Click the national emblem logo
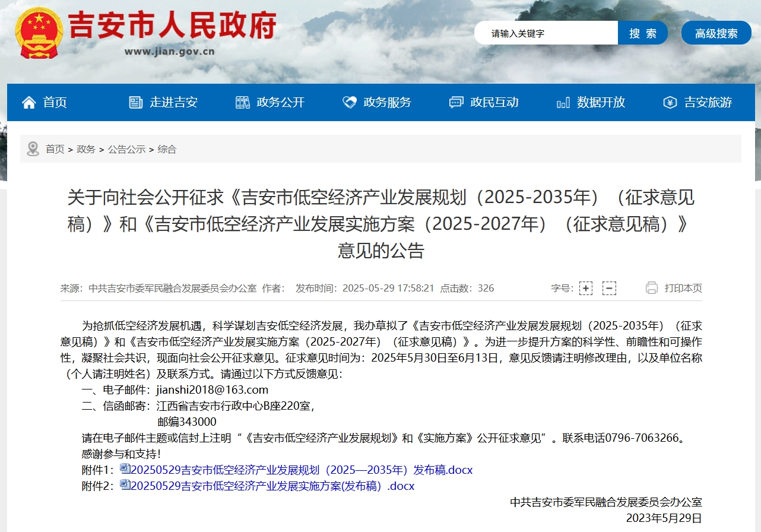761x532 pixels. pos(39,33)
